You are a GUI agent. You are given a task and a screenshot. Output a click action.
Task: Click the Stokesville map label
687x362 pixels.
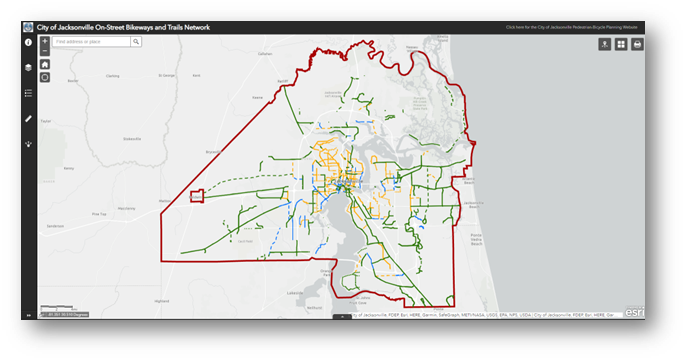tap(132, 139)
